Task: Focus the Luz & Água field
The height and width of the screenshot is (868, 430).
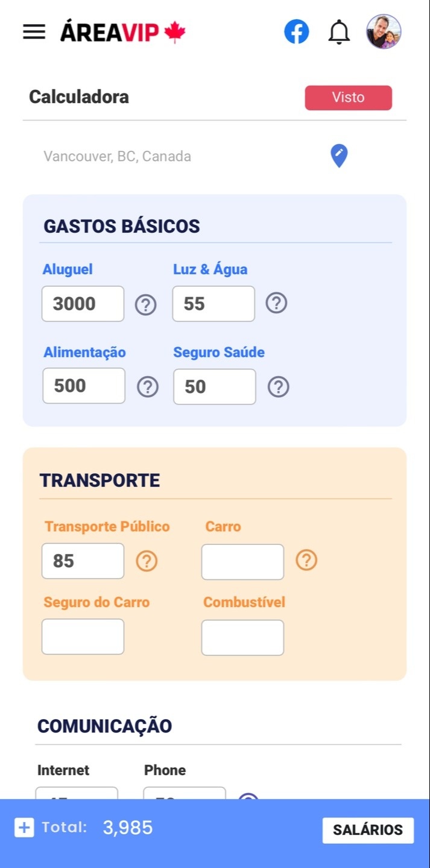Action: (213, 304)
